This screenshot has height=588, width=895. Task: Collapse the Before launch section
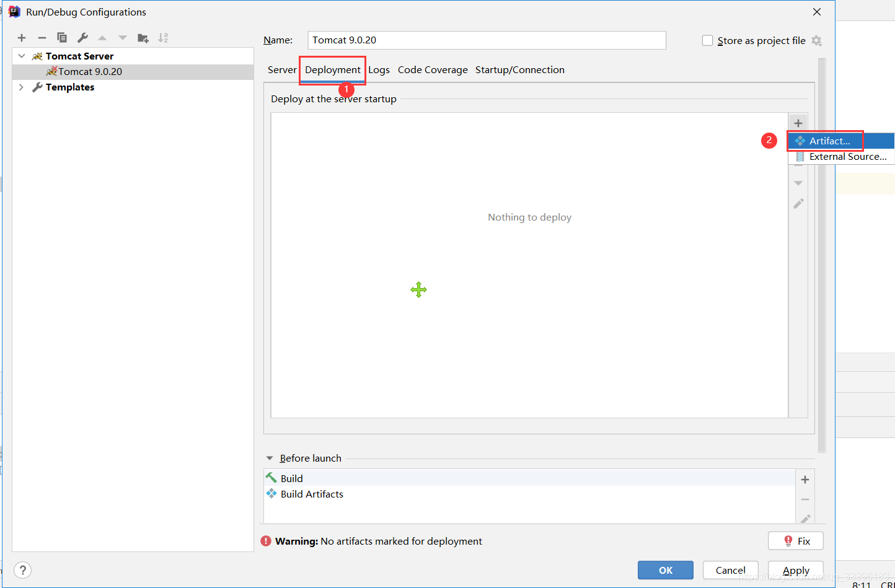270,459
